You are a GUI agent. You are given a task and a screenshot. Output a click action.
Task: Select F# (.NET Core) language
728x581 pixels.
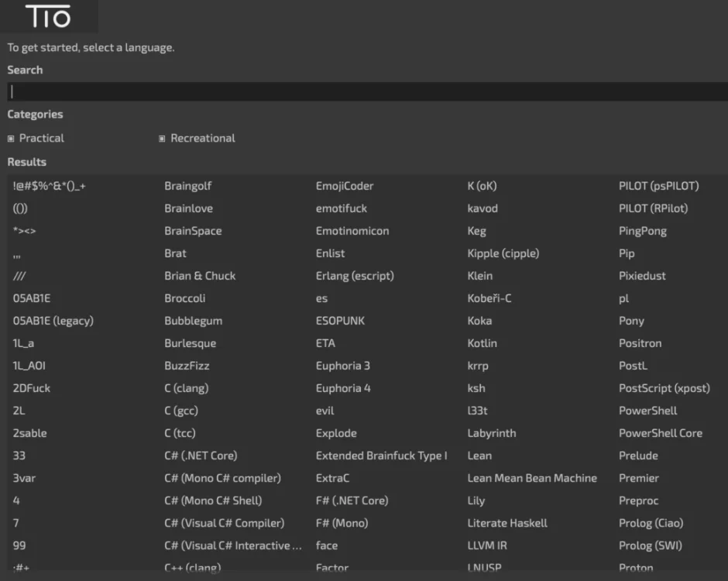(352, 500)
